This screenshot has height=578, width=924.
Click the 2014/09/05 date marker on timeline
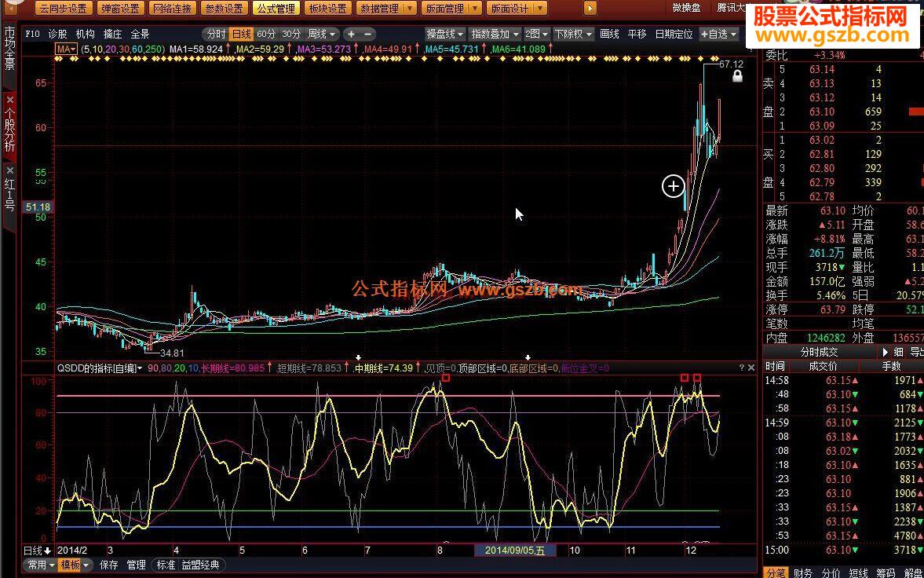pos(515,551)
